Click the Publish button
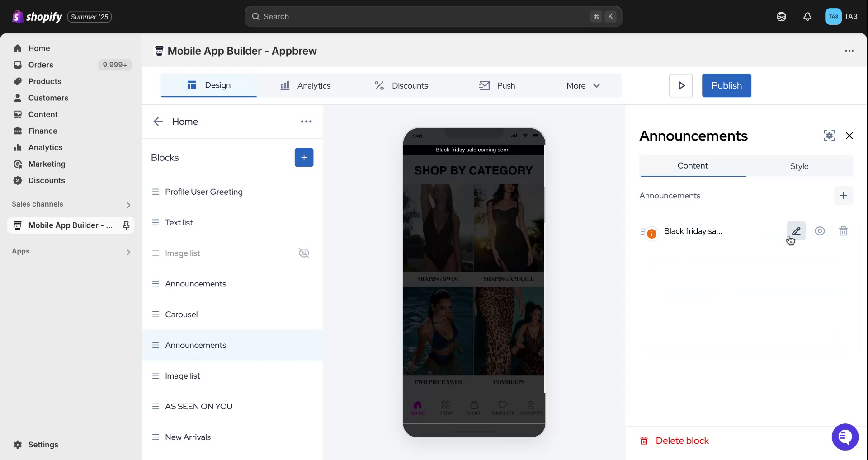This screenshot has width=868, height=460. tap(726, 85)
